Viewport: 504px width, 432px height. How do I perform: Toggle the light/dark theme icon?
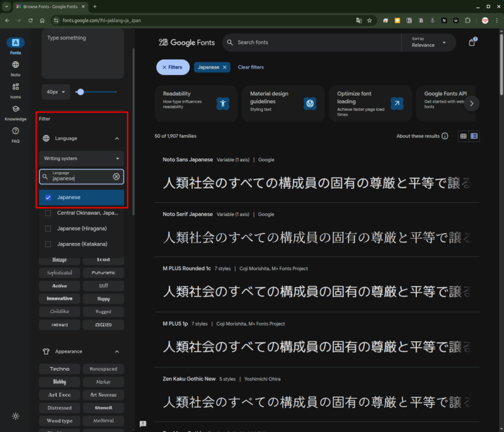click(15, 416)
